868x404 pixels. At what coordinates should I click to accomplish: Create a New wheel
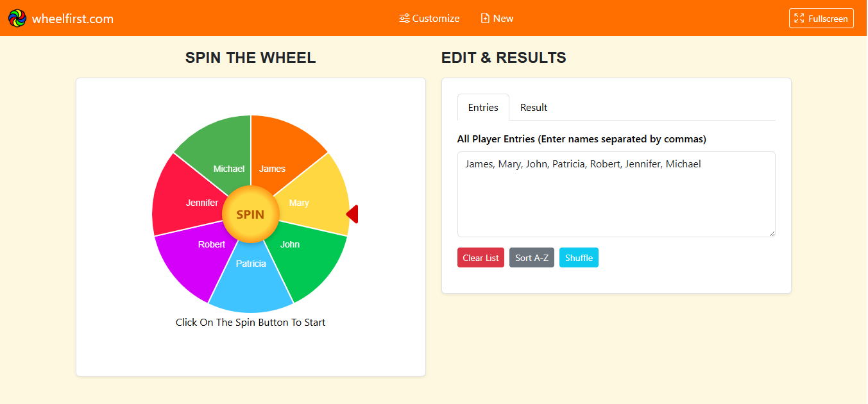[497, 18]
